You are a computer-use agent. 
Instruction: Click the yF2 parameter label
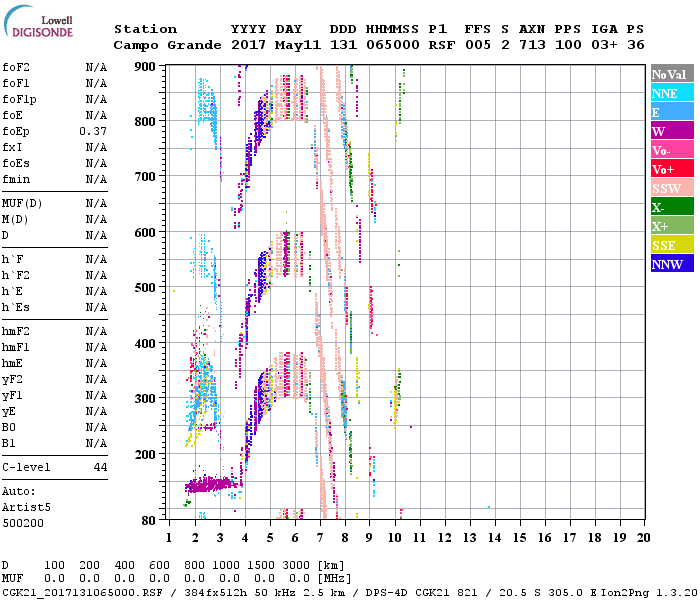click(12, 380)
